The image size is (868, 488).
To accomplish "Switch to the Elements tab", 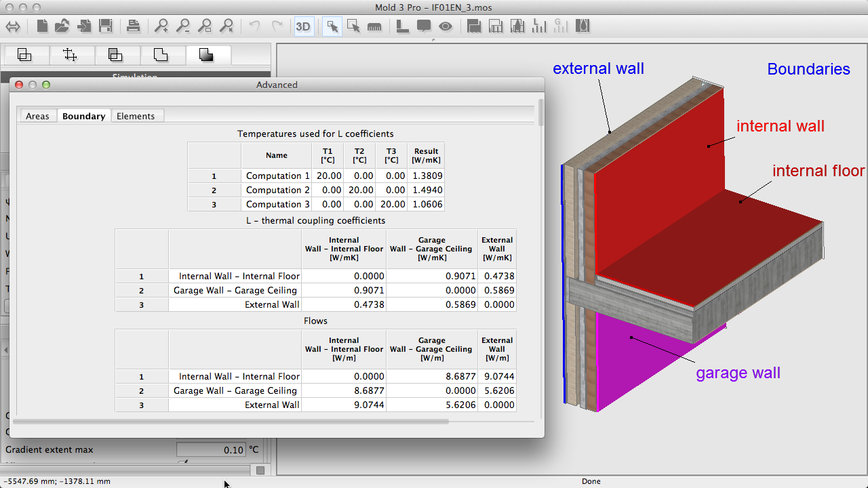I will (136, 116).
